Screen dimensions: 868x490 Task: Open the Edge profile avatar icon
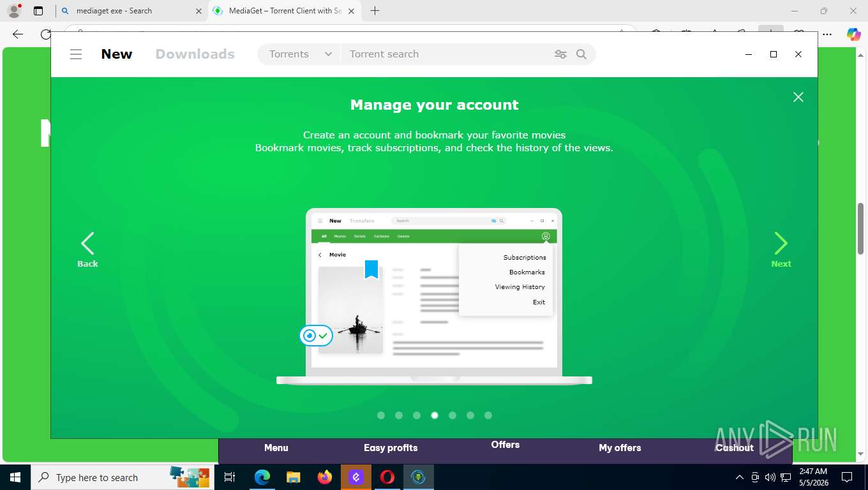[13, 11]
